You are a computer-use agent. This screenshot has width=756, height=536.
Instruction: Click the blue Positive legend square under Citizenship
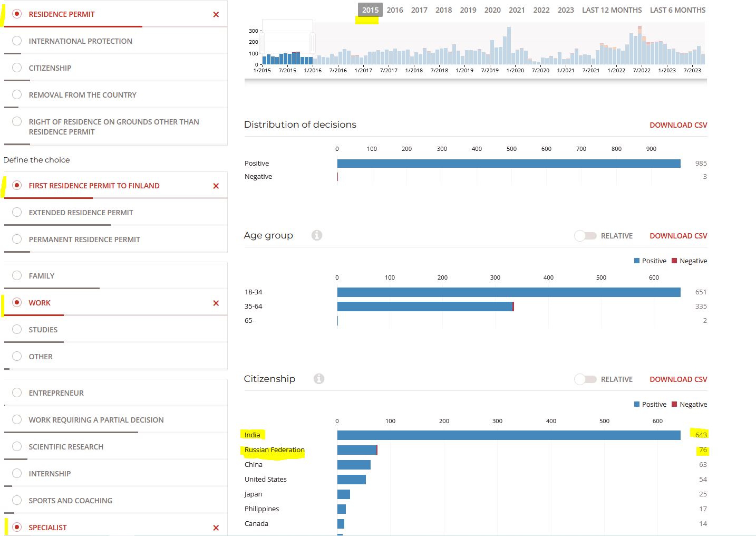click(x=637, y=405)
